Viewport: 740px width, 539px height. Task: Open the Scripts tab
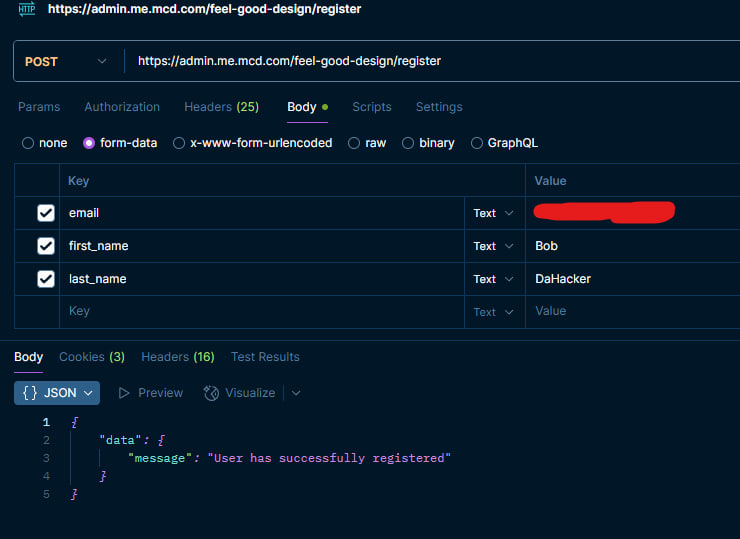pos(372,107)
